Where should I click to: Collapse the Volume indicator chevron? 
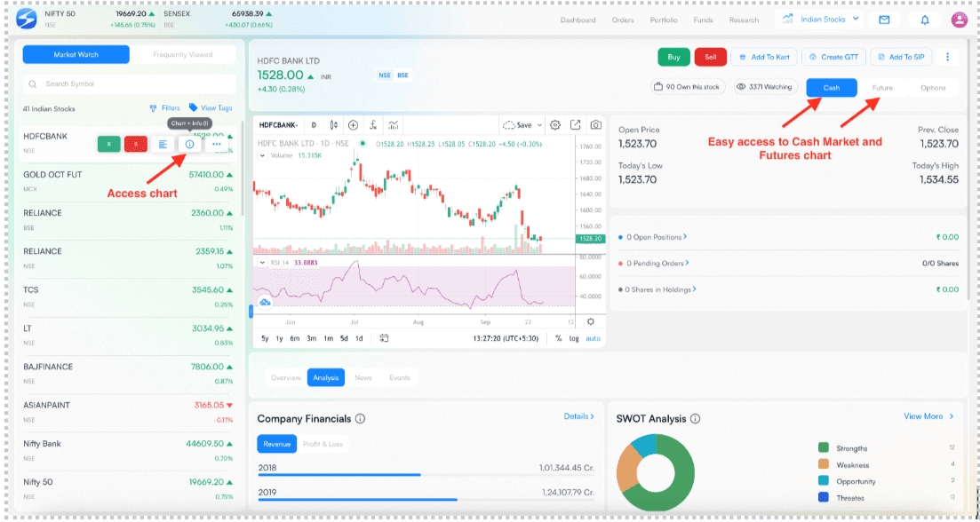click(261, 155)
